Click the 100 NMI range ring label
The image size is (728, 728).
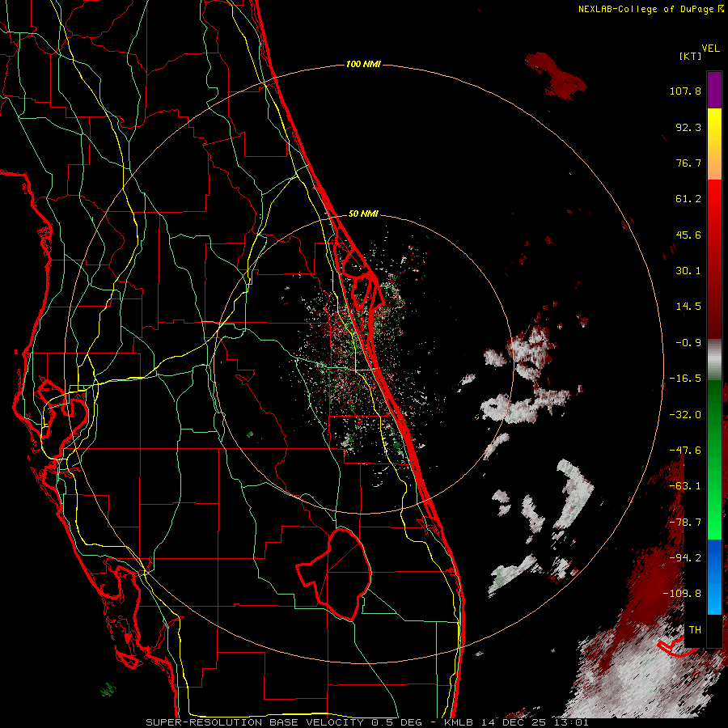(363, 64)
